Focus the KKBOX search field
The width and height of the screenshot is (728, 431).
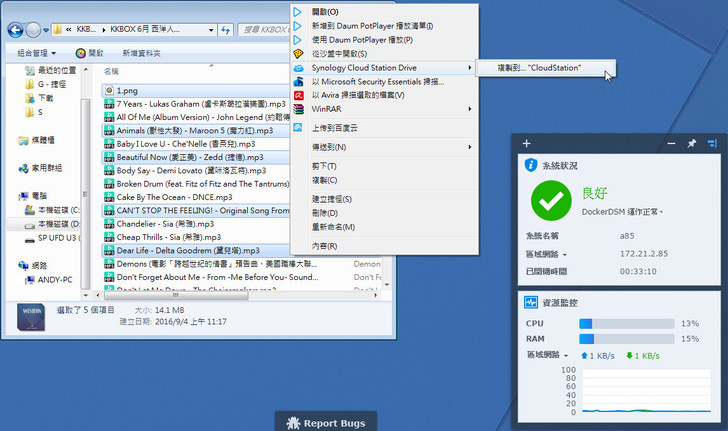click(x=264, y=30)
